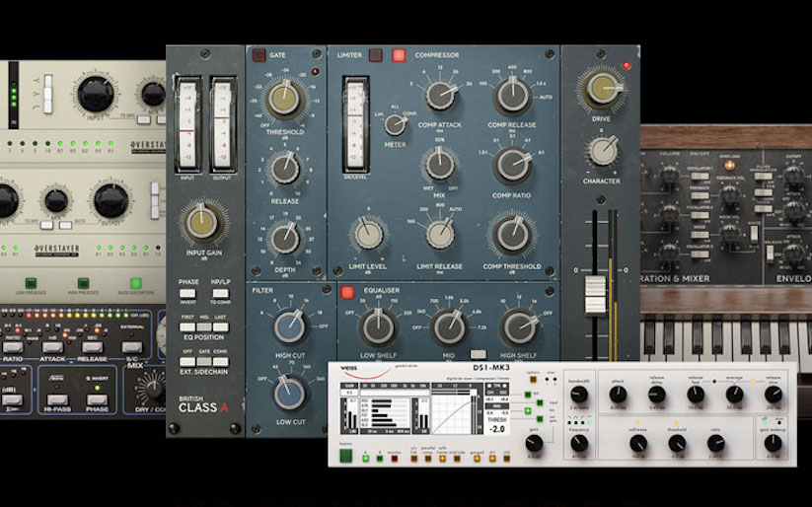The height and width of the screenshot is (507, 812).
Task: Click the Weiss gain makeup knob
Action: [x=774, y=443]
